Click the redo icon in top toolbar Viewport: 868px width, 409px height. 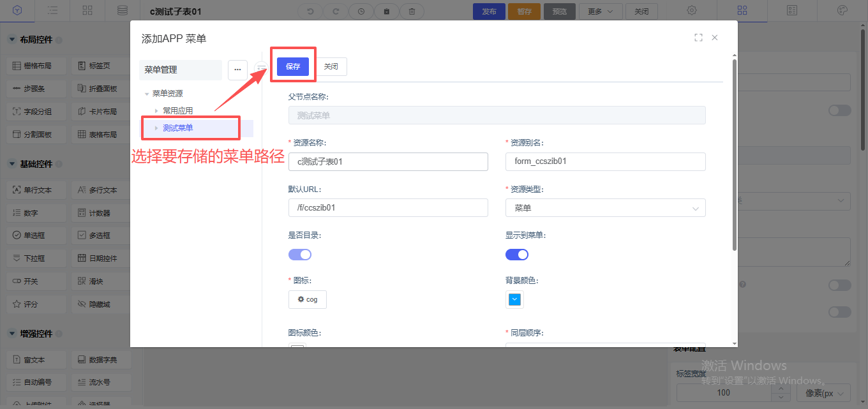(x=336, y=11)
